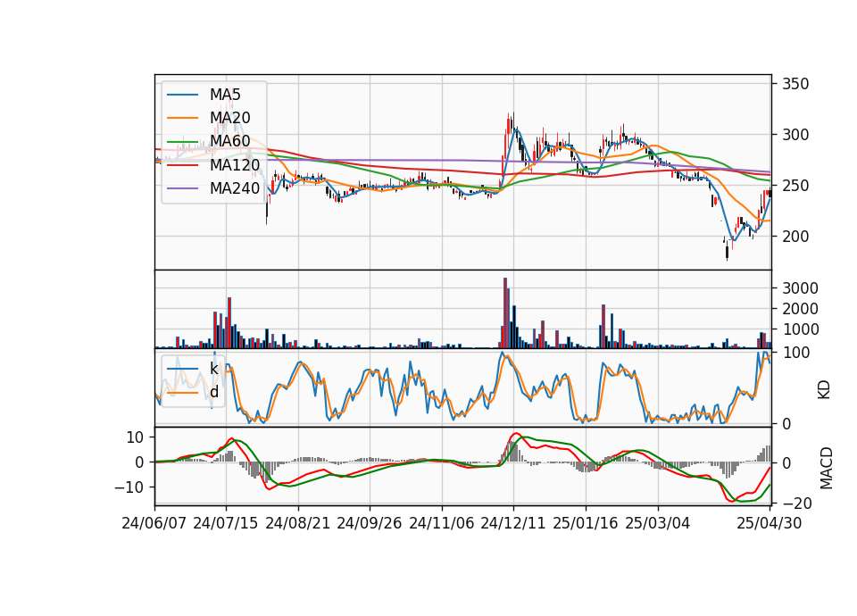Click the 24/12/11 date axis label
Viewport: 857px width, 616px height.
(x=513, y=523)
